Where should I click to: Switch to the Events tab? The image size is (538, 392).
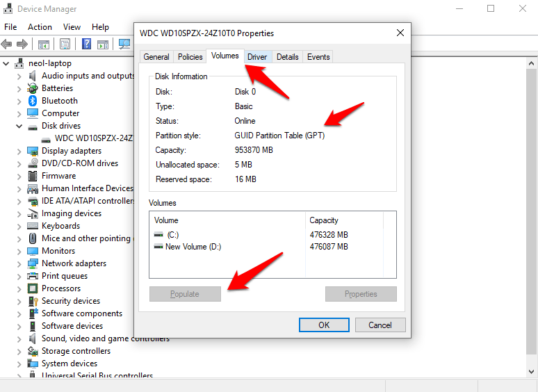318,57
